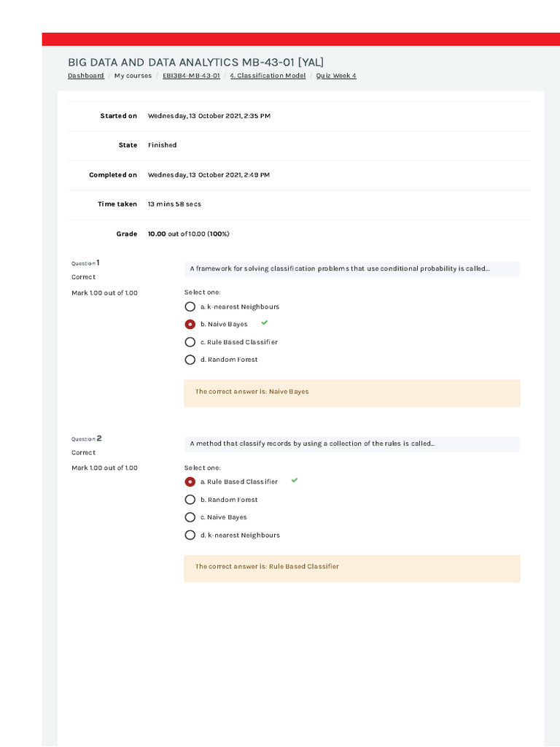560x747 pixels.
Task: Pick Random Forest option in Question 1
Action: 190,360
